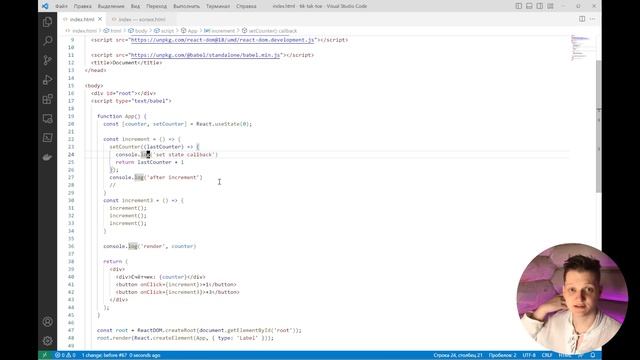Switch to the active index.html tab
The height and width of the screenshot is (360, 640).
(82, 19)
